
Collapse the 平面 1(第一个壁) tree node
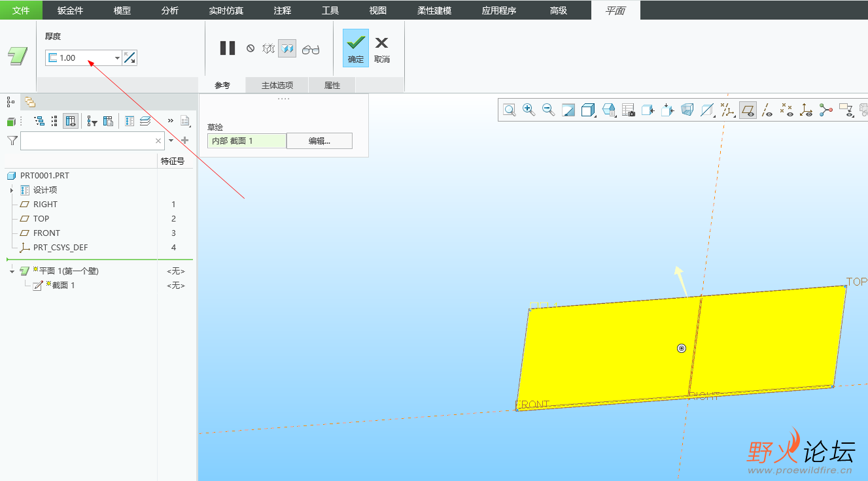coord(12,271)
